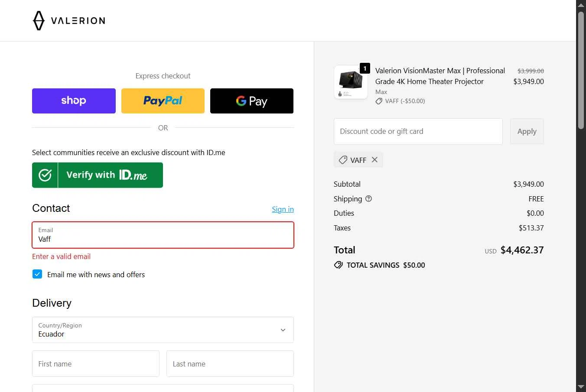Click the vertical scrollbar thumb
Screen dimensions: 586x392
[x=581, y=70]
